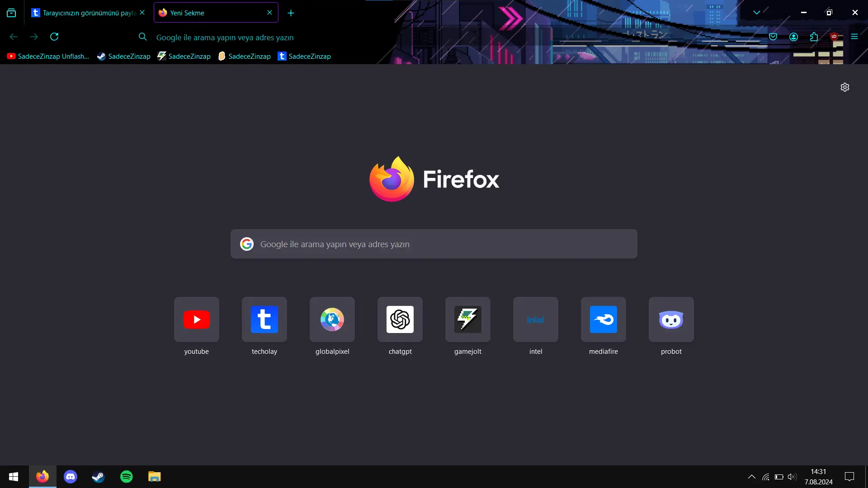Open the Firefox application menu
868x488 pixels.
click(x=854, y=37)
